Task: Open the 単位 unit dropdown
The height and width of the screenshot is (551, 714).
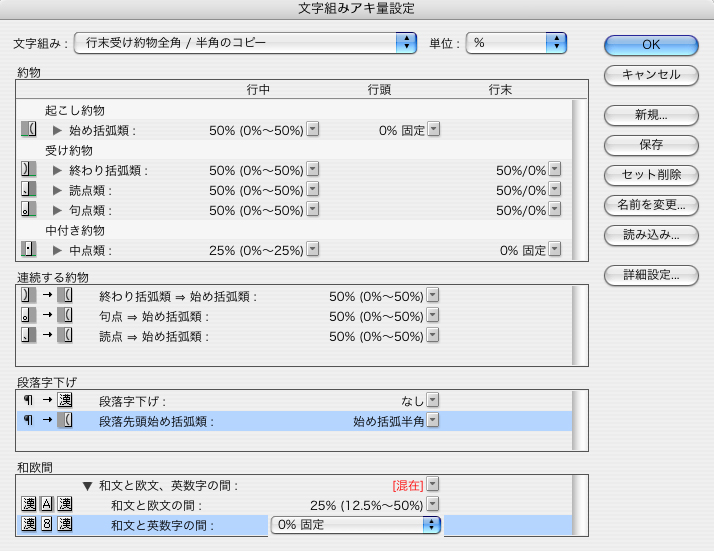Action: pos(516,43)
